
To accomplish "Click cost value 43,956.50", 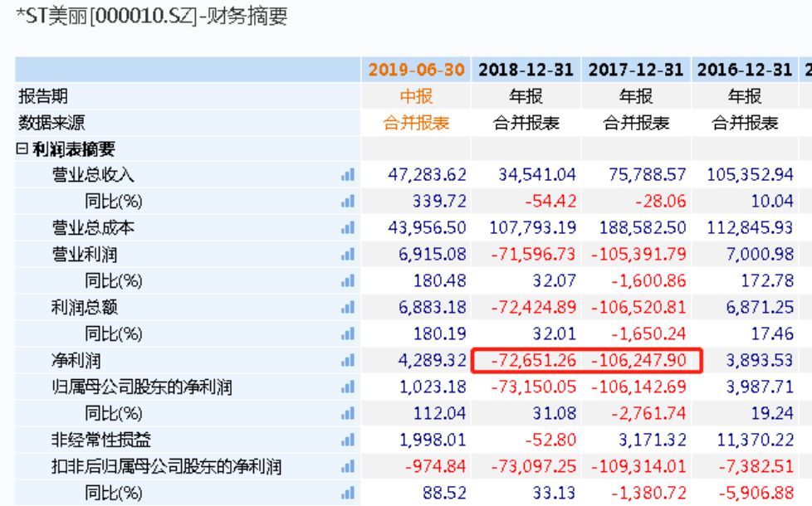I will [x=428, y=227].
